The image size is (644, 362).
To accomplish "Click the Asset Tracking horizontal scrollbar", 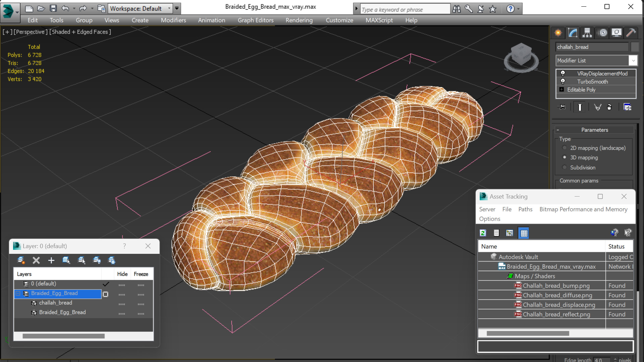I will (x=528, y=334).
